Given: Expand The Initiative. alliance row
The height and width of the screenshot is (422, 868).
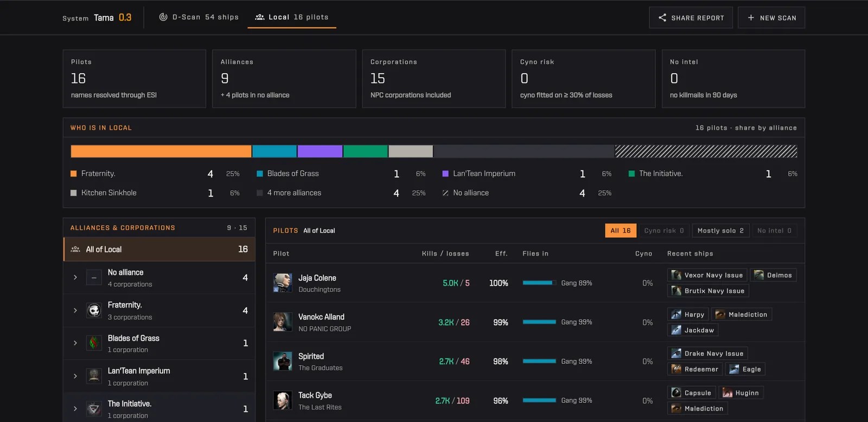Looking at the screenshot, I should coord(75,409).
